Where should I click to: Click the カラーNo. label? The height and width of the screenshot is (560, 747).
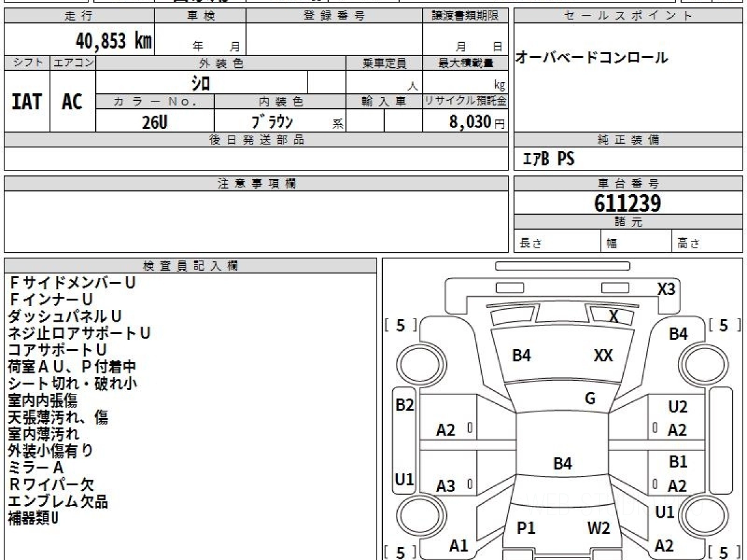coord(155,101)
